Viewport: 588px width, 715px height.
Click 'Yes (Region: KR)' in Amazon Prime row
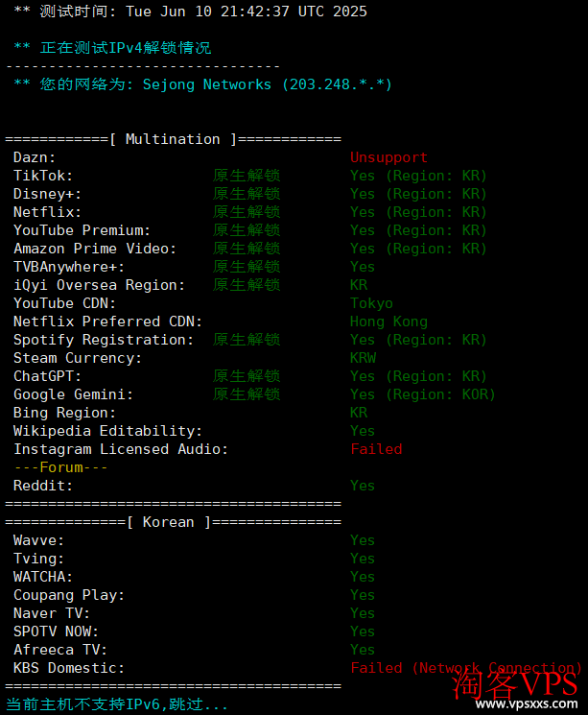pos(418,249)
